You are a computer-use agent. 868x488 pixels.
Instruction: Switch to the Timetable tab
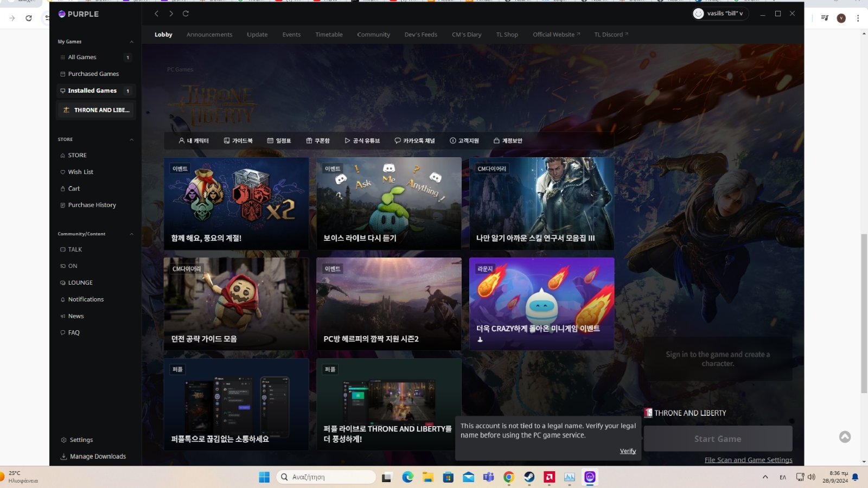pos(329,35)
